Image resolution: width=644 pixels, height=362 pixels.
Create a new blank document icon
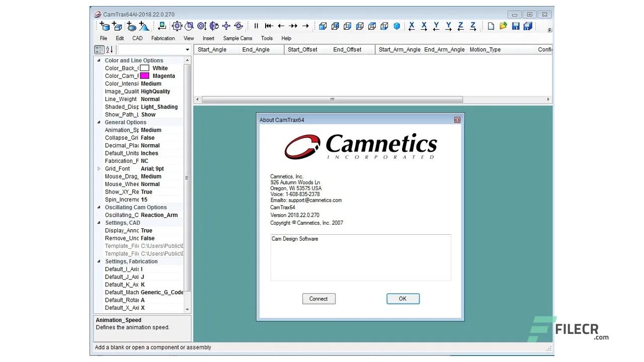pos(491,26)
